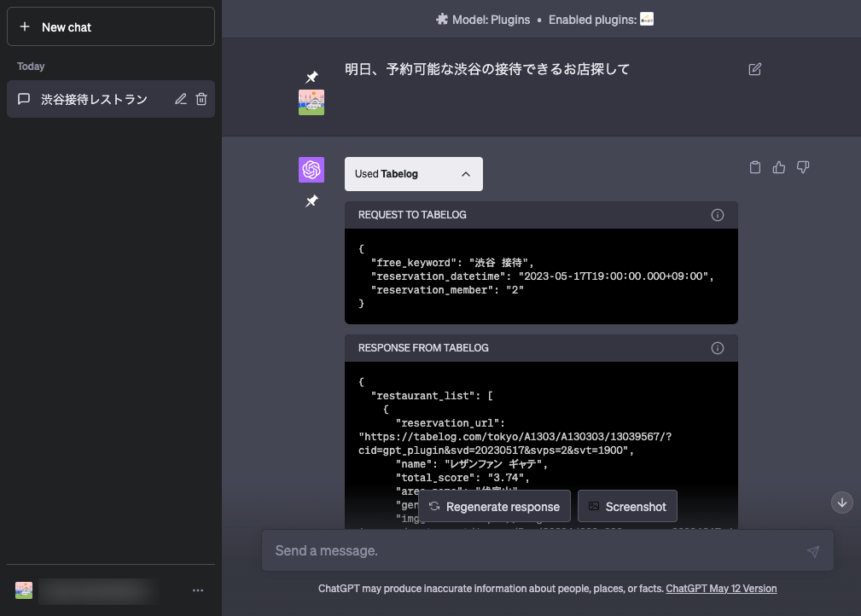This screenshot has height=616, width=861.
Task: Open the Model: Plugins selector
Action: 483,20
